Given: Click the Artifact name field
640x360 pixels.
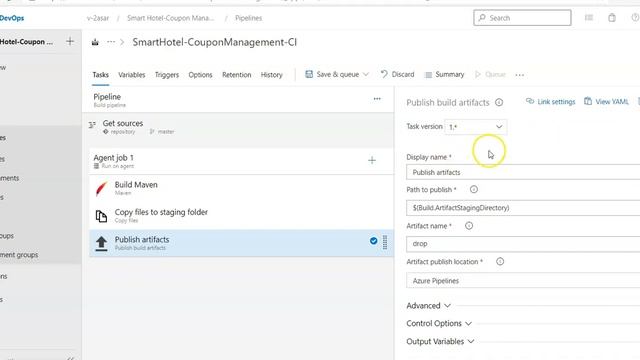Looking at the screenshot, I should tap(523, 244).
